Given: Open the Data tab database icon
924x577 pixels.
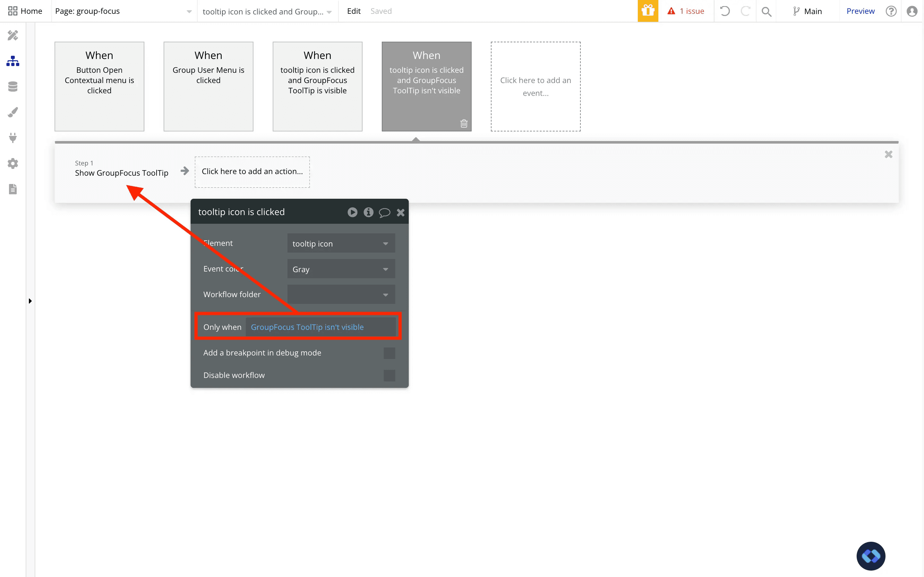Looking at the screenshot, I should [x=13, y=87].
